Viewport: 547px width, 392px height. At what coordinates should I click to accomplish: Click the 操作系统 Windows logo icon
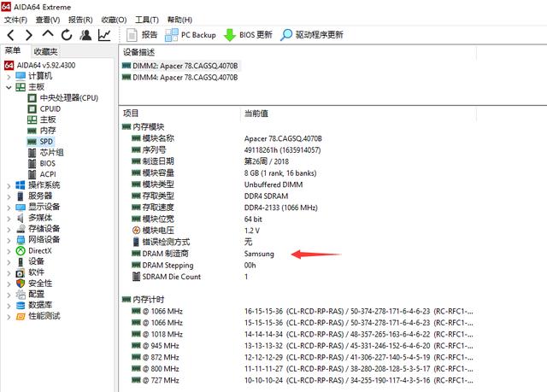(x=21, y=185)
